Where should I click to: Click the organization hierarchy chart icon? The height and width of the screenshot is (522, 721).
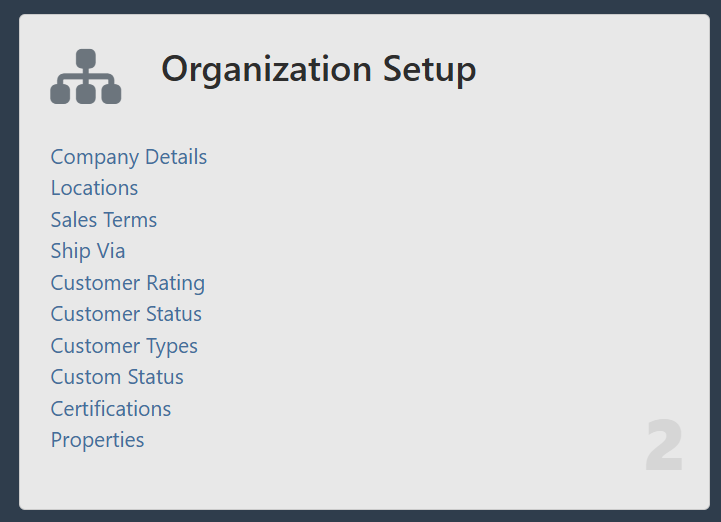[x=86, y=77]
